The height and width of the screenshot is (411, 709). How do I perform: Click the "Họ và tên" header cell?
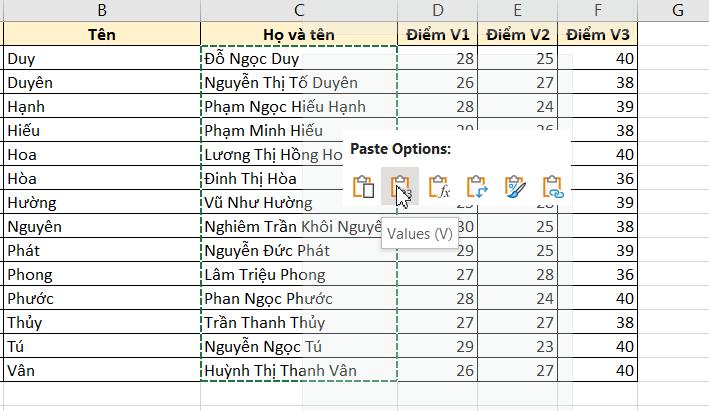click(298, 35)
